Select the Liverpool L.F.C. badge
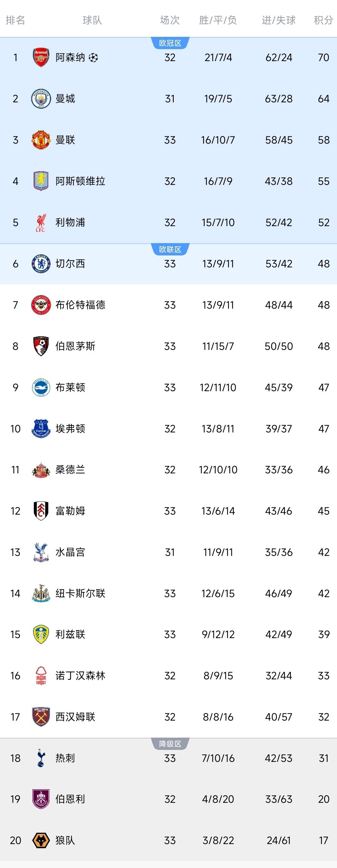Viewport: 337px width, 868px height. tap(41, 222)
